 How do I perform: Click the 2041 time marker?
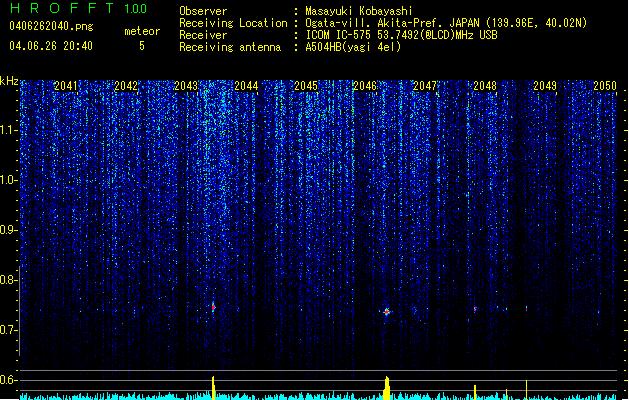tap(66, 86)
